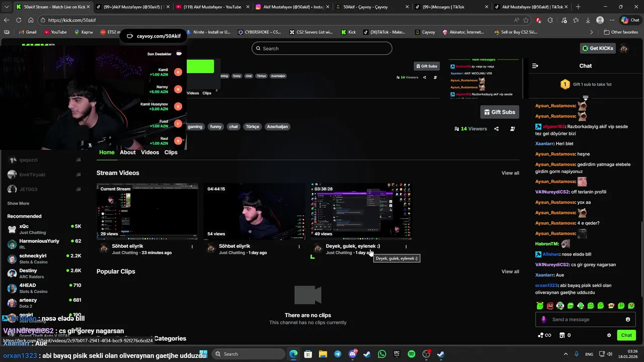This screenshot has height=362, width=644.
Task: Click View all for Stream Videos
Action: [x=510, y=173]
